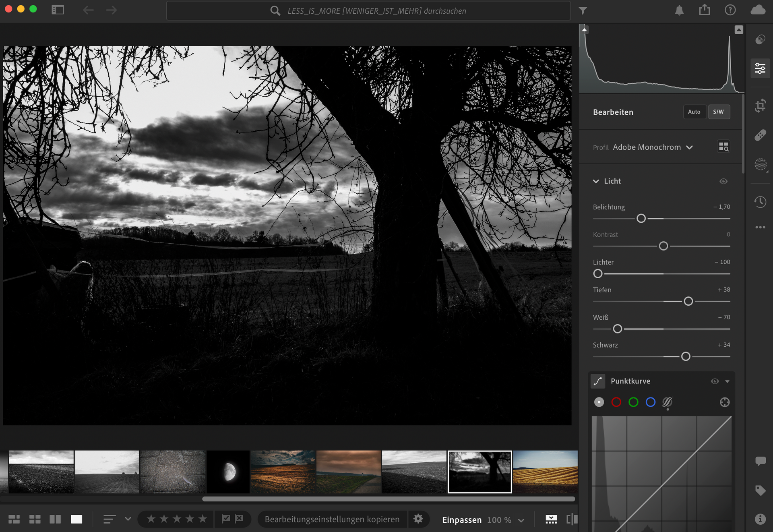Select the red channel curve
This screenshot has width=773, height=532.
(616, 402)
